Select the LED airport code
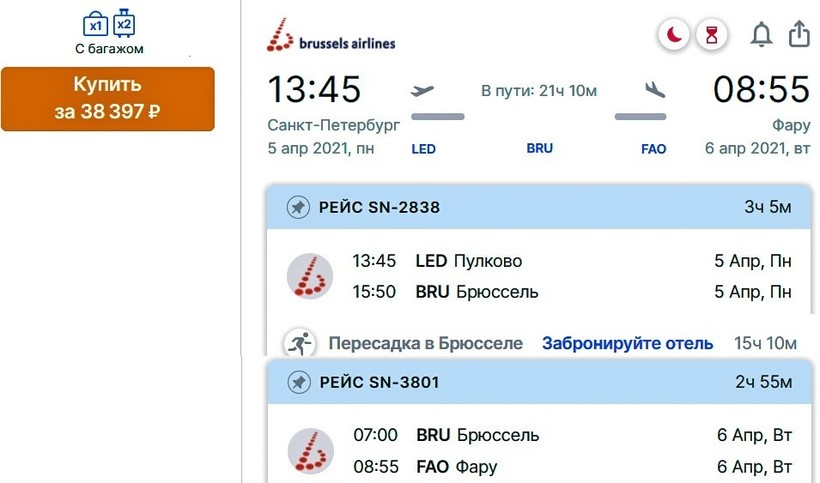Screen dimensions: 820x483 click(x=423, y=149)
